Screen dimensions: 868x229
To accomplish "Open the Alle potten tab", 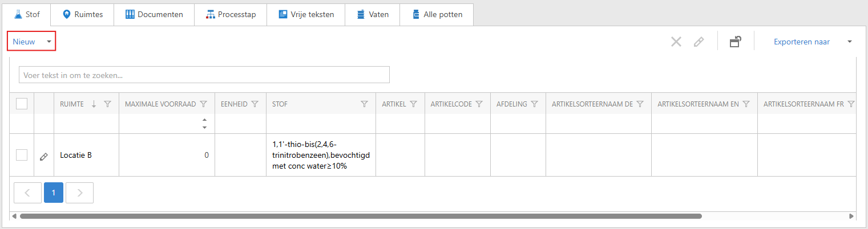I will (437, 14).
